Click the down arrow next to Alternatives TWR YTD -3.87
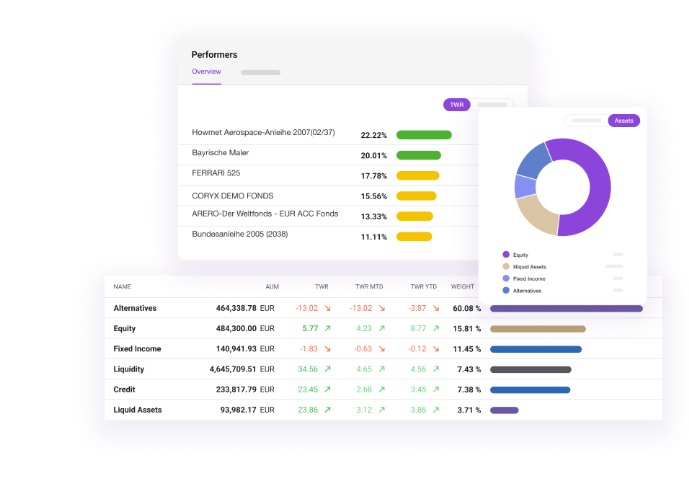The width and height of the screenshot is (689, 488). tap(436, 308)
